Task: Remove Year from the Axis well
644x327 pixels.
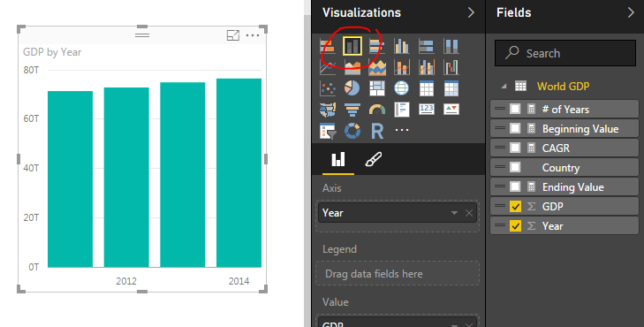Action: (x=469, y=213)
